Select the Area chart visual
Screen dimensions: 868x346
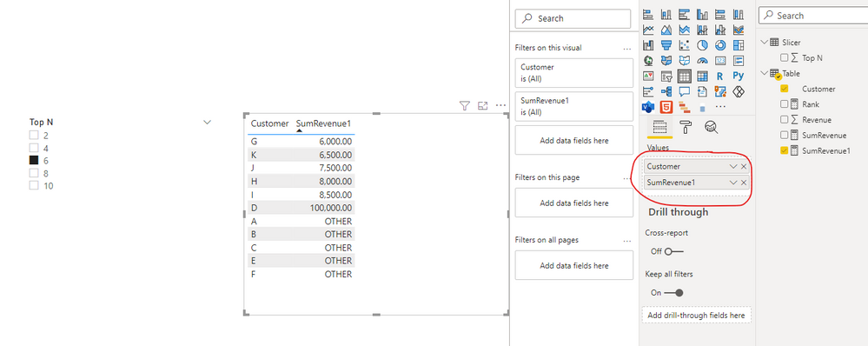coord(666,30)
